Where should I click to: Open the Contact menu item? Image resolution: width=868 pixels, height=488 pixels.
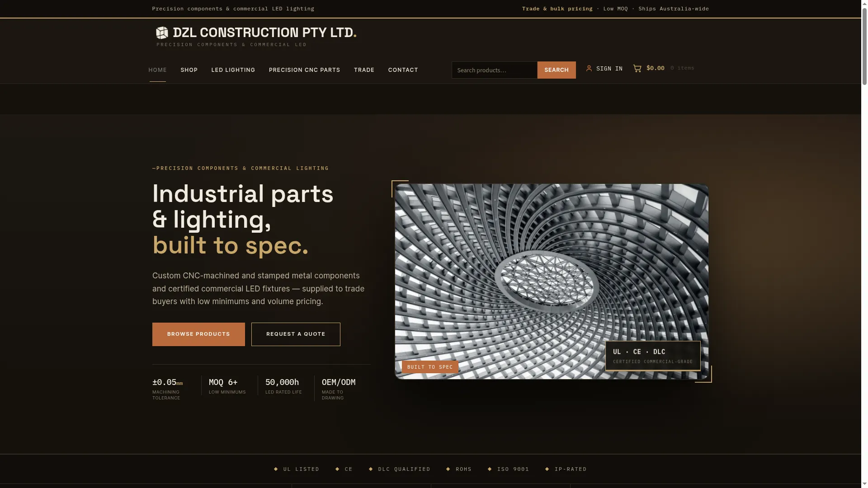click(403, 70)
